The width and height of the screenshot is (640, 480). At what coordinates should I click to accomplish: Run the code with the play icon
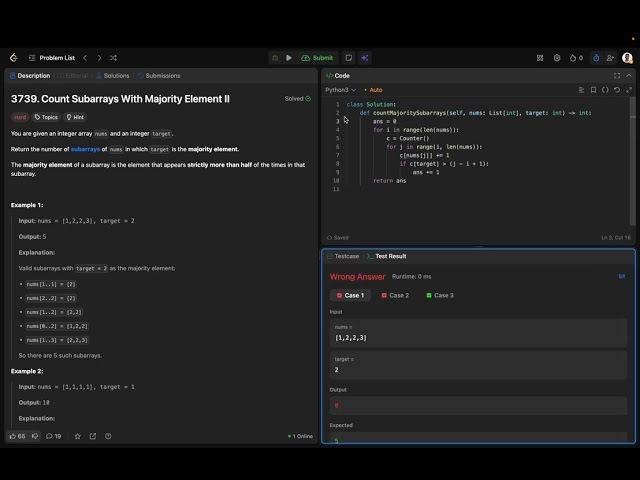coord(289,58)
